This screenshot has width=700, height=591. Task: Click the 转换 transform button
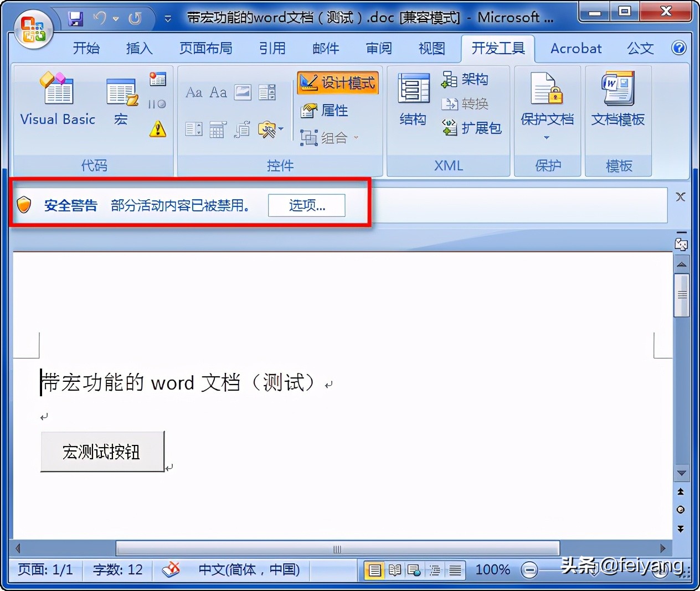465,104
